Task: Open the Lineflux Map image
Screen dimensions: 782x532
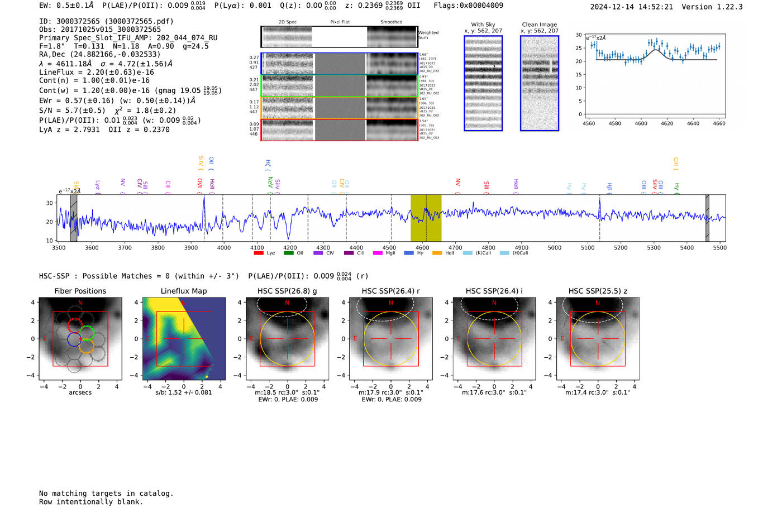Action: [x=184, y=339]
